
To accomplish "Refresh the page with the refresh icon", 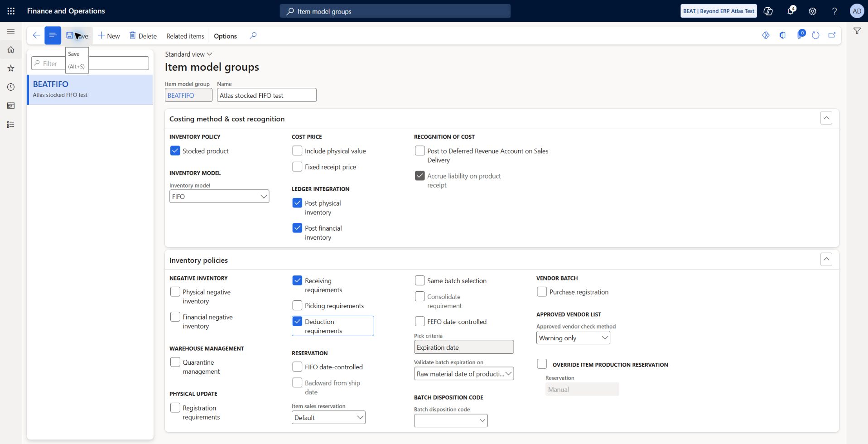I will click(815, 35).
